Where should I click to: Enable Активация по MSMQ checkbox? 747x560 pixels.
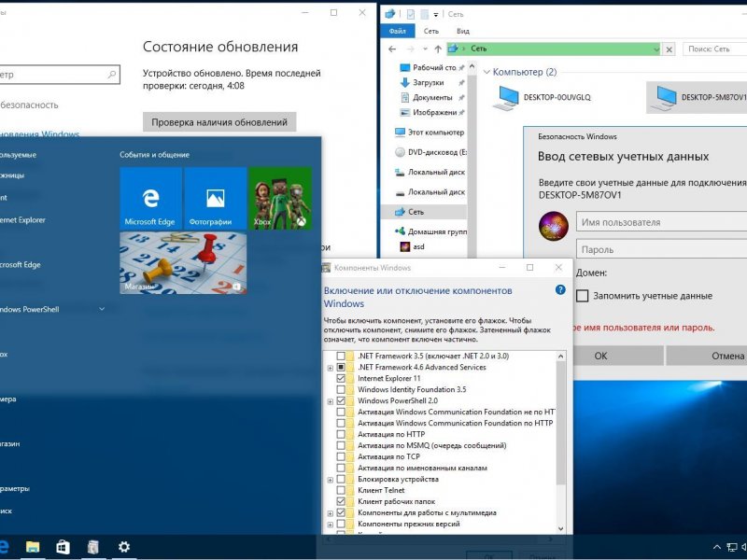pyautogui.click(x=341, y=446)
